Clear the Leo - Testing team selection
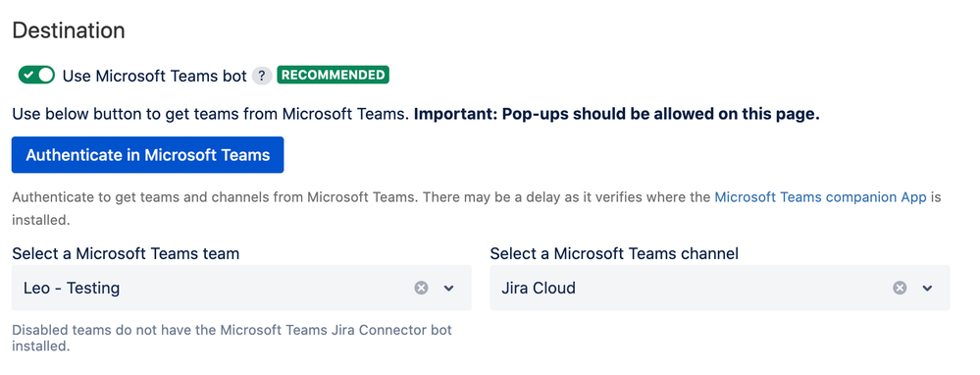Screen dimensions: 980x375 click(421, 288)
